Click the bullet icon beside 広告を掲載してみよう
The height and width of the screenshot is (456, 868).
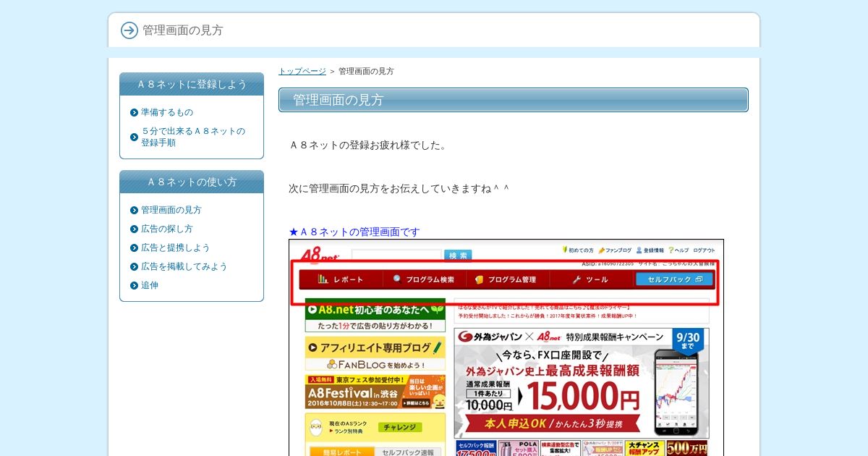point(134,267)
